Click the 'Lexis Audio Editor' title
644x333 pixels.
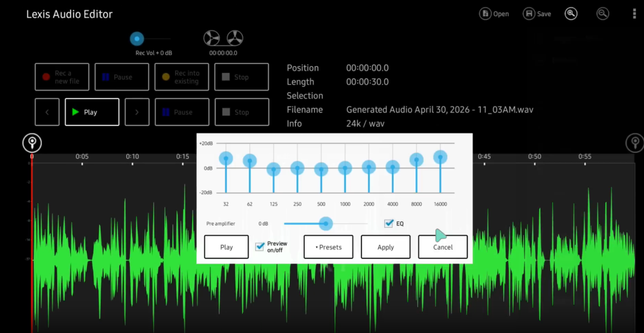click(69, 14)
